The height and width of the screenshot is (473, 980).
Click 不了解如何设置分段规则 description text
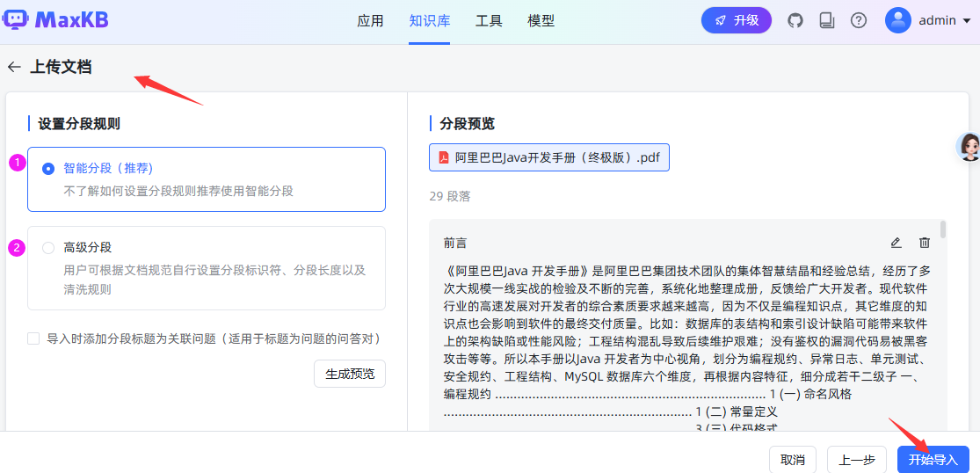pos(178,191)
